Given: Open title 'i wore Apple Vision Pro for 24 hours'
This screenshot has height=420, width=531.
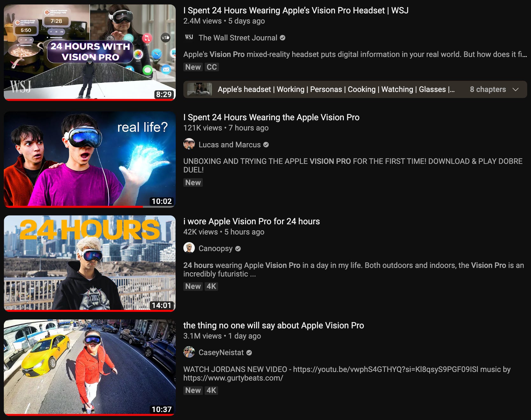Looking at the screenshot, I should point(251,221).
